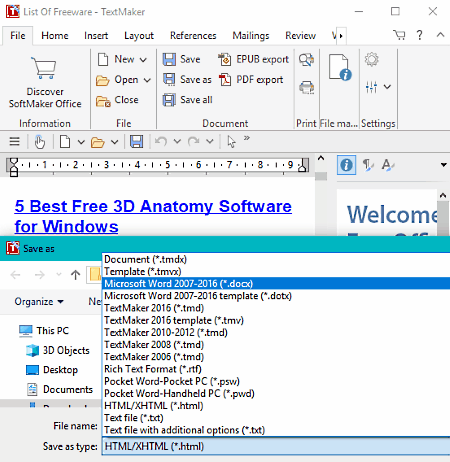
Task: Expand the undo history dropdown
Action: point(177,142)
